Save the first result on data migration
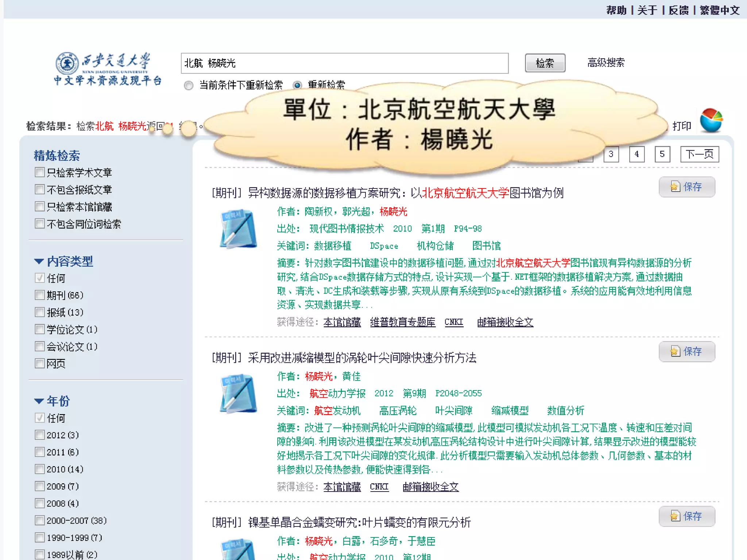 pos(686,187)
